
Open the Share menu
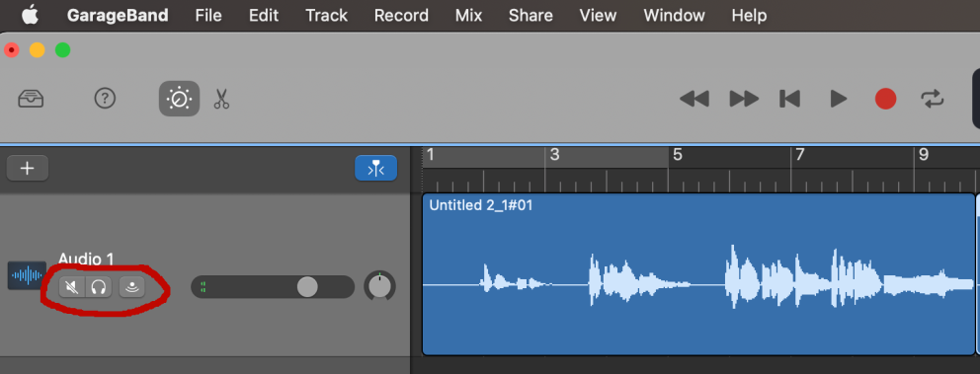[531, 15]
